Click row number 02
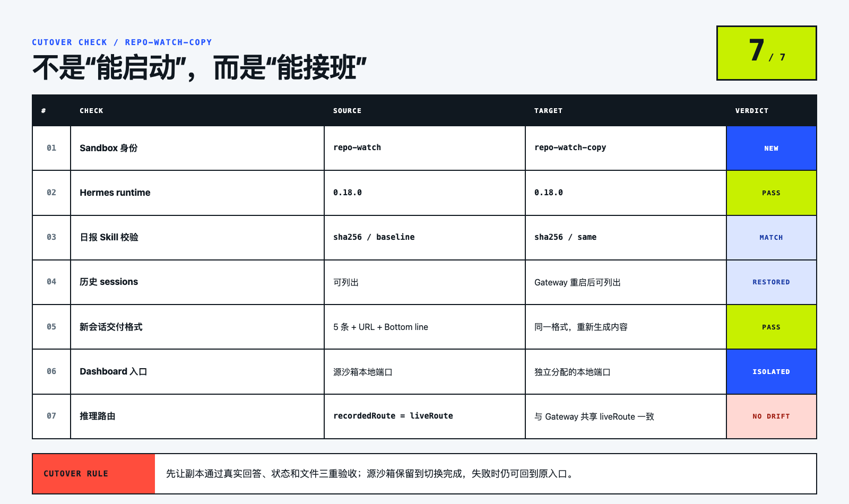 pos(51,193)
